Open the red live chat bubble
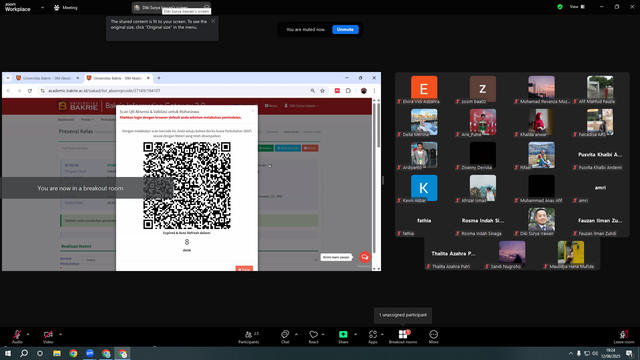The height and width of the screenshot is (360, 640). (364, 257)
